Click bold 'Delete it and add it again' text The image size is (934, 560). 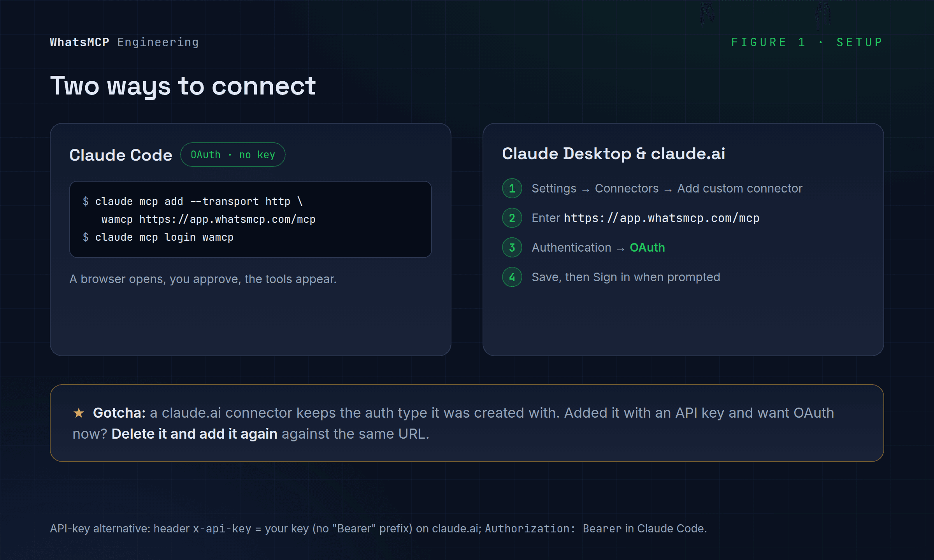(194, 434)
